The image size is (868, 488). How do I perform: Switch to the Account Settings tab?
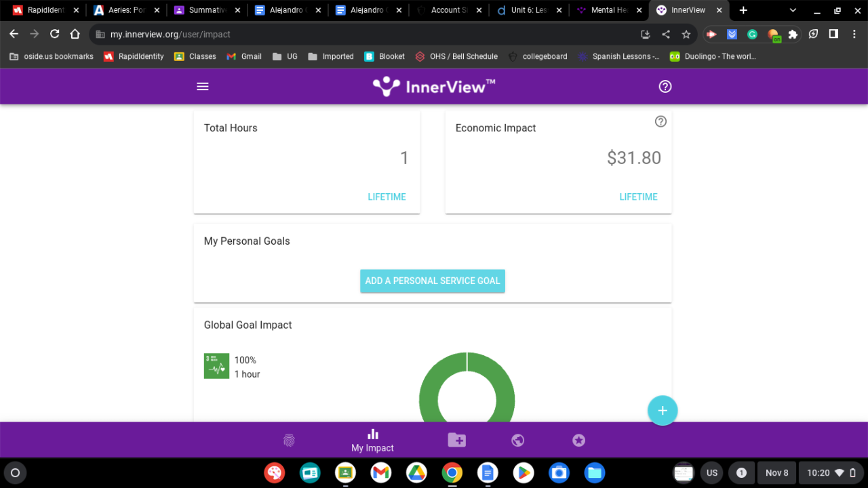pyautogui.click(x=448, y=10)
